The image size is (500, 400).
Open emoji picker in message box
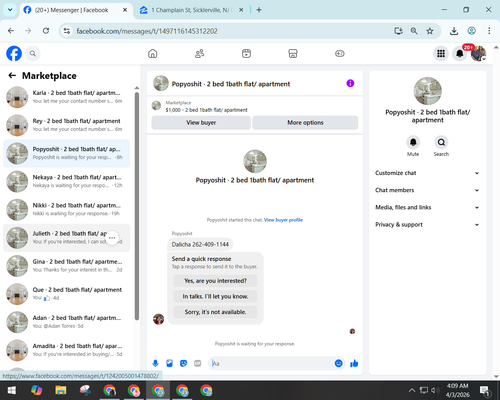338,363
